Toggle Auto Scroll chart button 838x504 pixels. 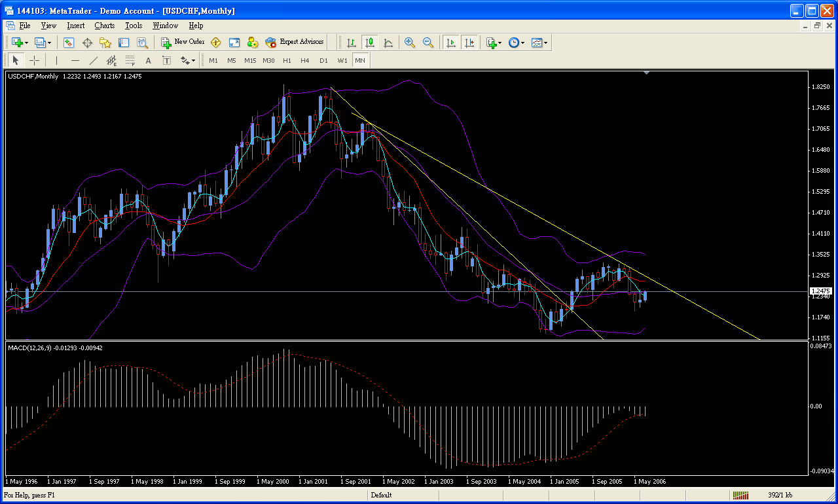[451, 43]
